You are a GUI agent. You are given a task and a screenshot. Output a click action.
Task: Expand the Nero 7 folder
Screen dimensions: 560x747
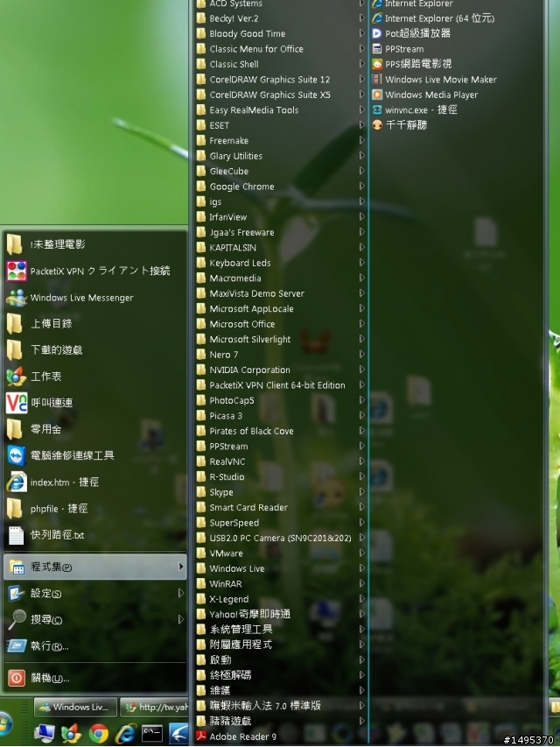[x=281, y=355]
